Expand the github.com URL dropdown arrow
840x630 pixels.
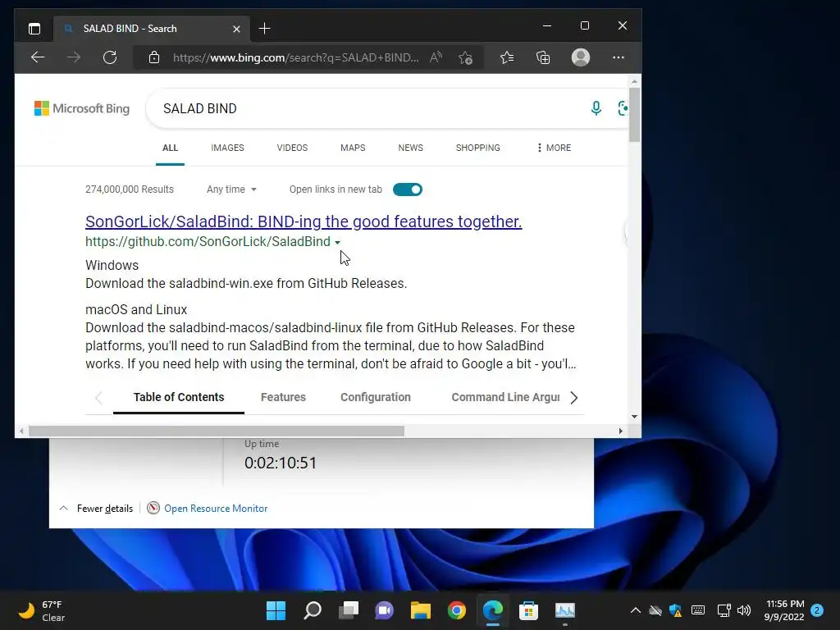pos(337,243)
